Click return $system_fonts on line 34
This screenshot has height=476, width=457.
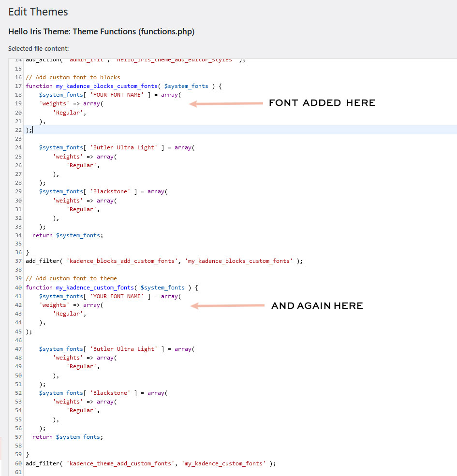pyautogui.click(x=68, y=235)
